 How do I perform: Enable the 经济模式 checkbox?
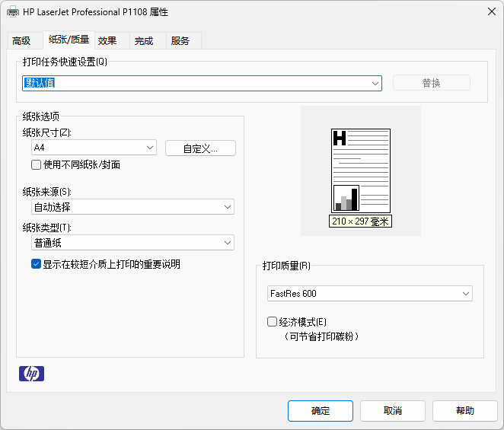point(272,321)
